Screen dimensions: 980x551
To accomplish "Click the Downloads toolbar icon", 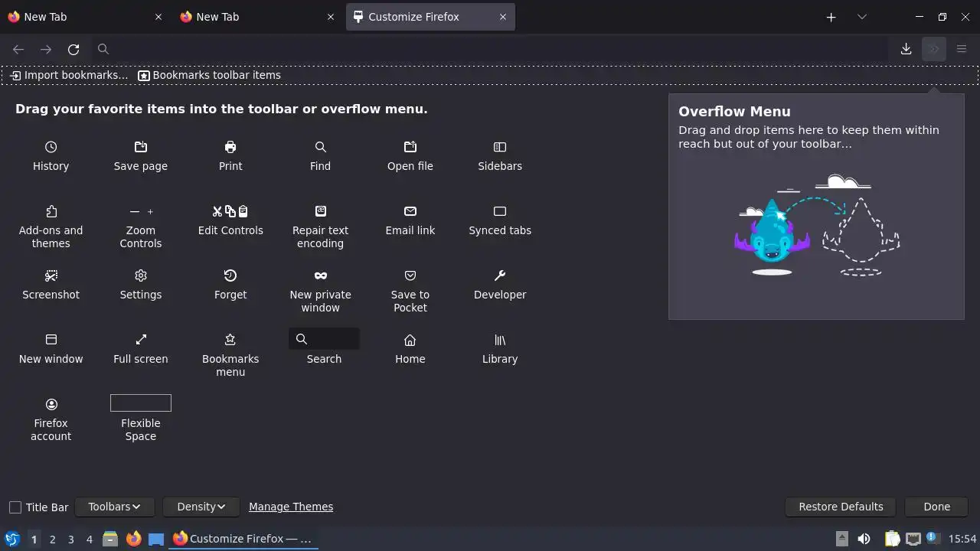I will click(906, 49).
